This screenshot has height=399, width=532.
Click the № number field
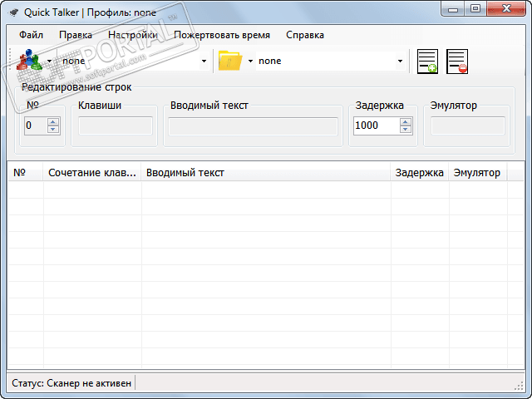pyautogui.click(x=37, y=126)
